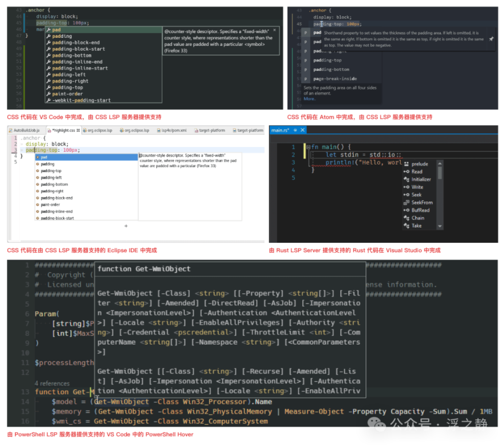Click 'Measure-Object' in the PowerShell code
The width and height of the screenshot is (504, 445).
point(314,411)
